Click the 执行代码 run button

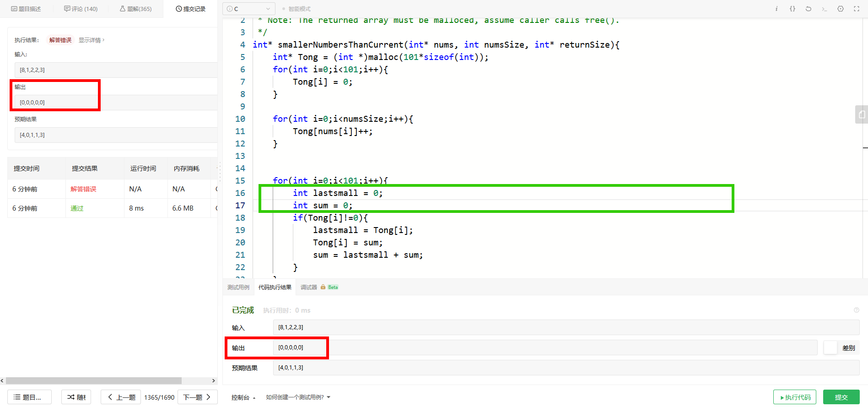click(794, 397)
